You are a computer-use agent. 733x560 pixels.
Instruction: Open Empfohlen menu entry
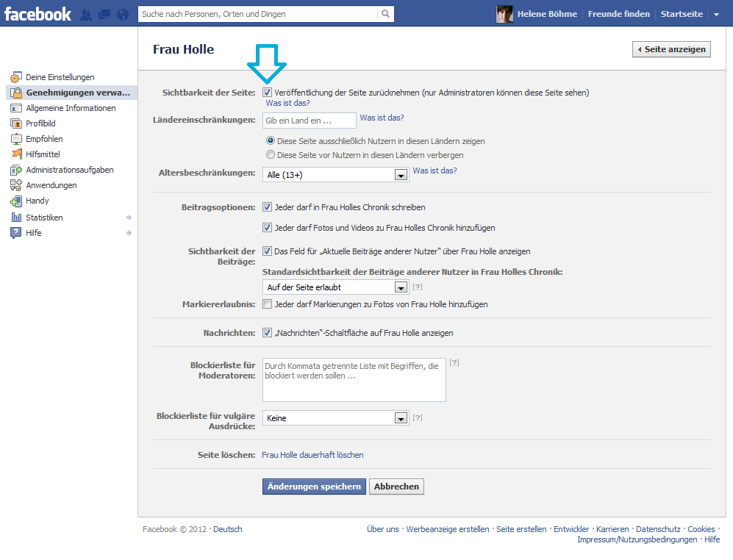click(44, 139)
